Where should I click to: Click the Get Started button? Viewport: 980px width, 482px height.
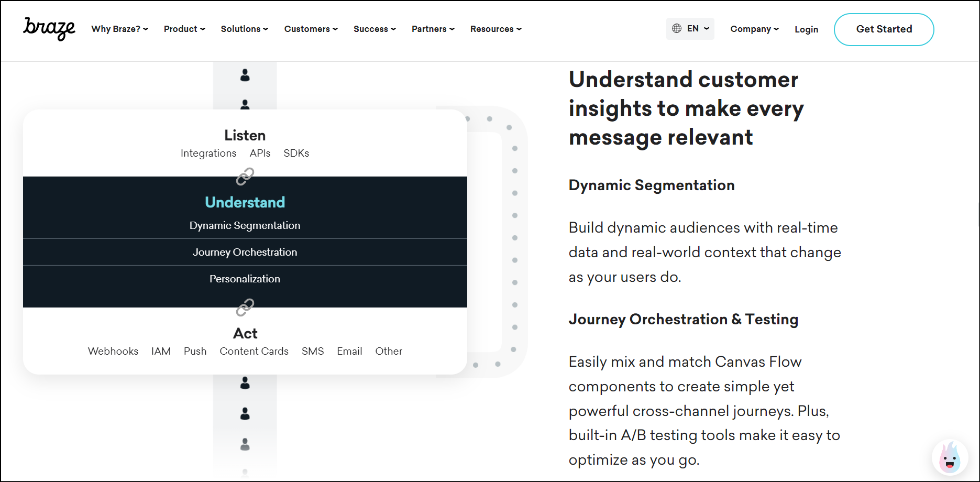pos(884,29)
